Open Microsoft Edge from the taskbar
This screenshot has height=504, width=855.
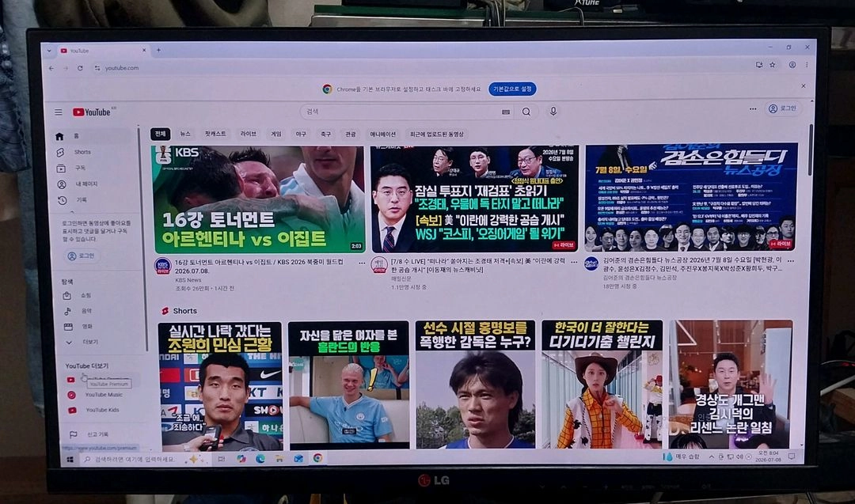click(x=260, y=459)
